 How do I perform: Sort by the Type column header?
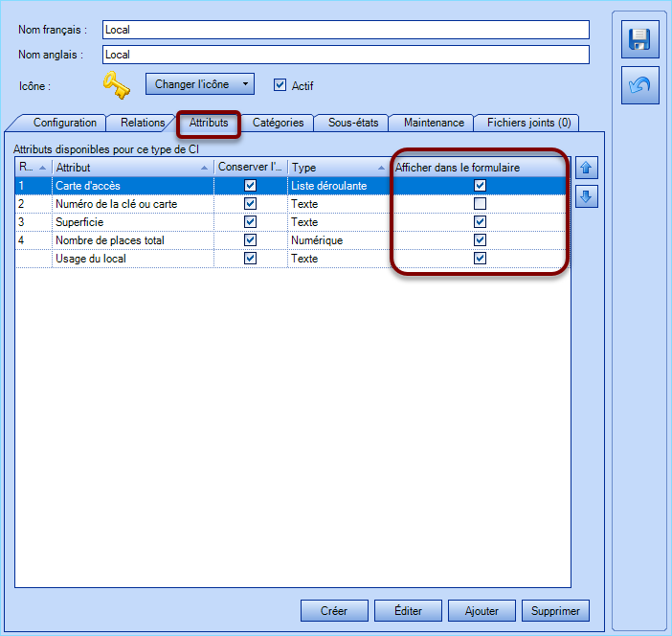coord(337,168)
